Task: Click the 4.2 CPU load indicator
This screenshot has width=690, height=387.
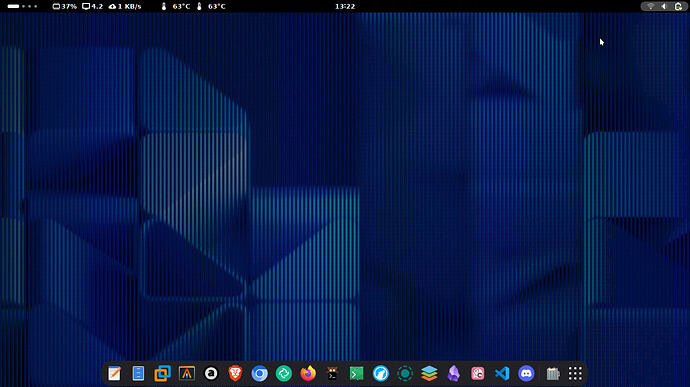Action: pyautogui.click(x=92, y=6)
